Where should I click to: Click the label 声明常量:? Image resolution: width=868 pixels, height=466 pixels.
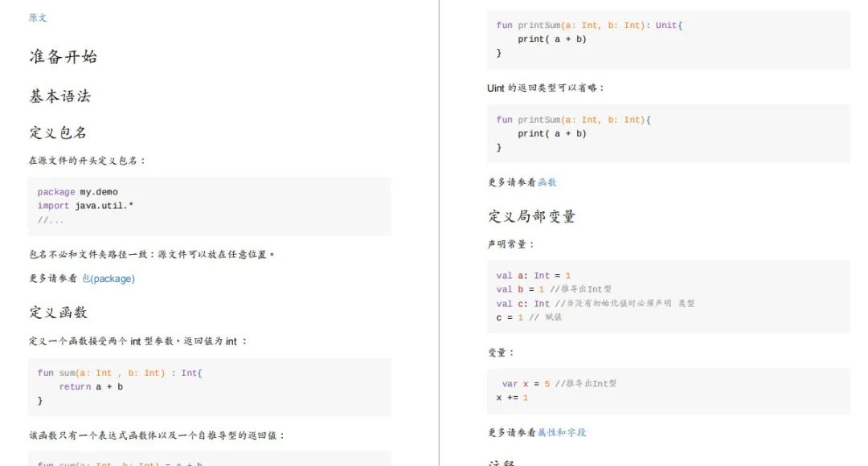[510, 244]
